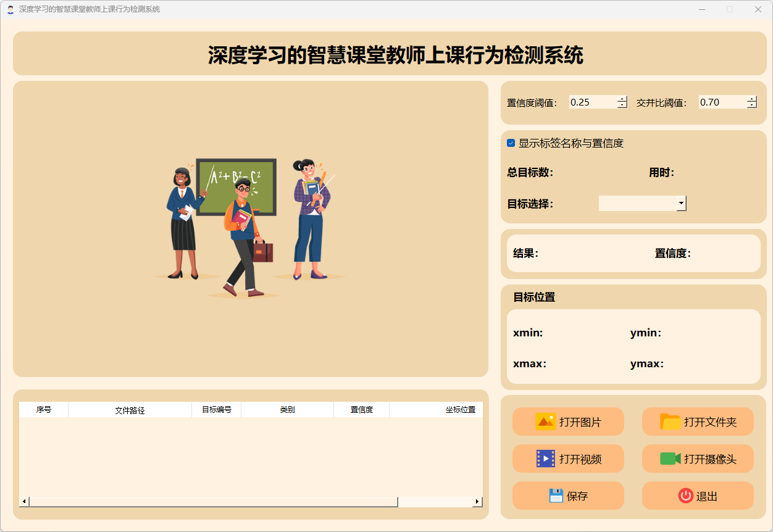773x532 pixels.
Task: Toggle the 显示标签名称与置信度 checkbox
Action: point(511,143)
